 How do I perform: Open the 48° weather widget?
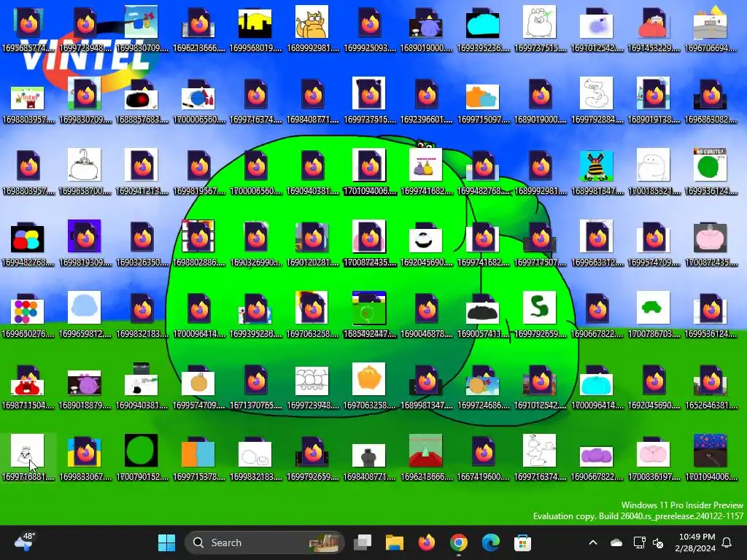coord(24,542)
